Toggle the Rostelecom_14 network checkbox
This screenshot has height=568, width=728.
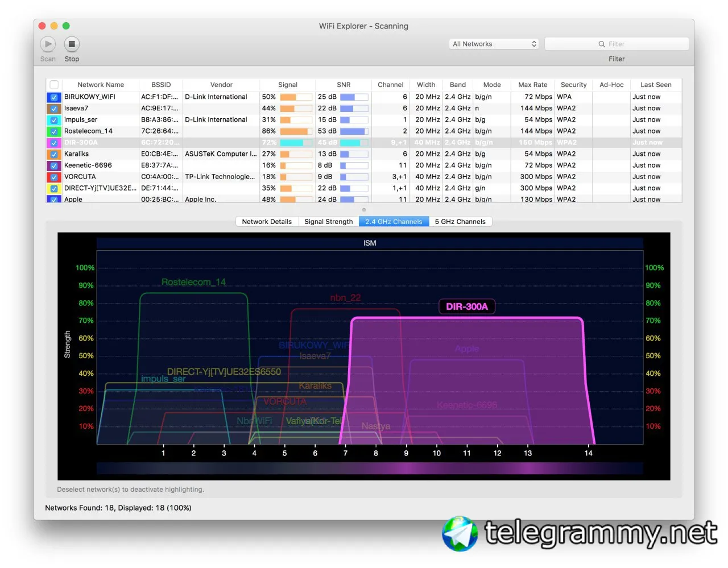(54, 131)
